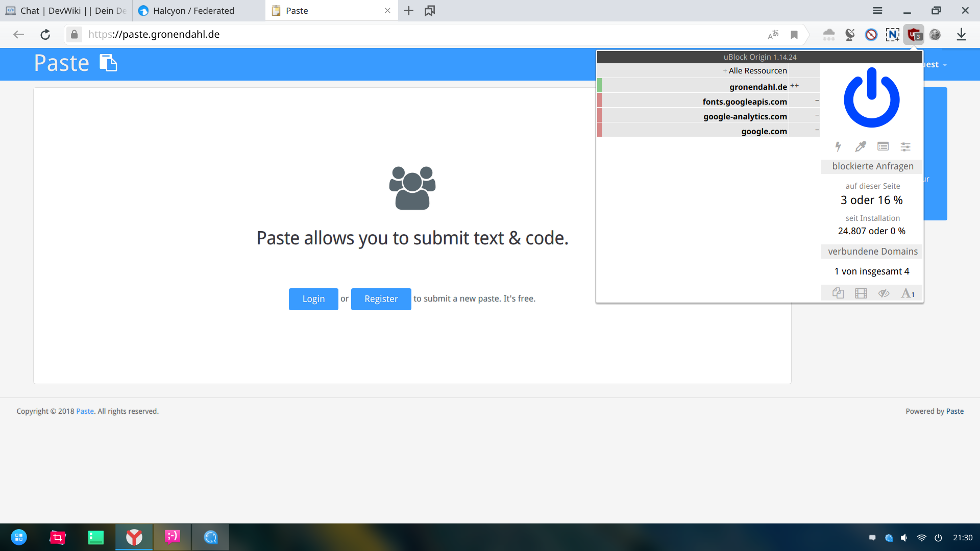Click the page translate icon
This screenshot has width=980, height=551.
pos(773,35)
